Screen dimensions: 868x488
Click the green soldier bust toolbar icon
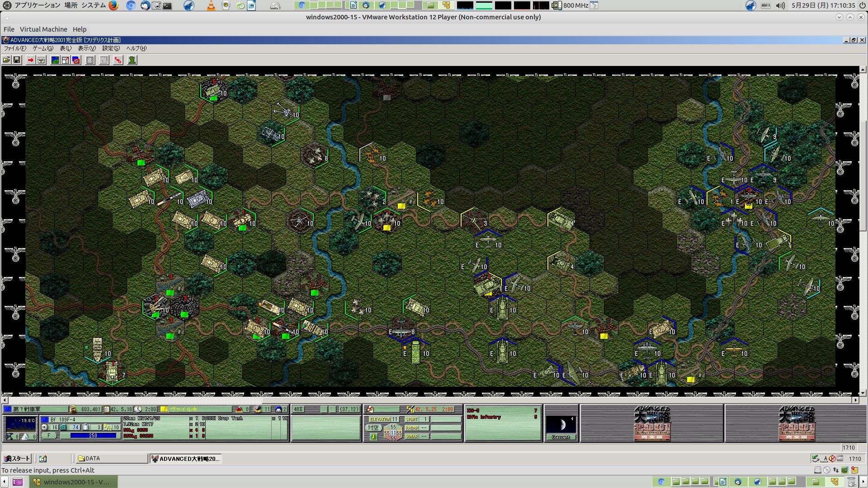[x=132, y=60]
